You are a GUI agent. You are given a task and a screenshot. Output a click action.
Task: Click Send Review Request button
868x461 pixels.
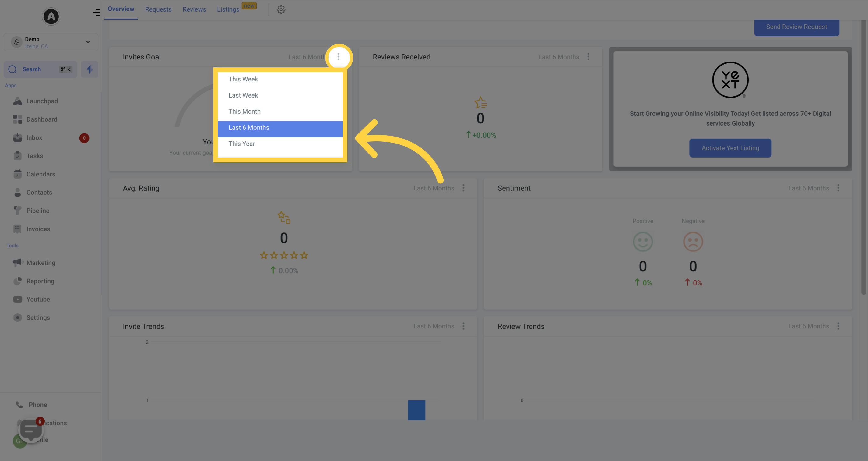(x=796, y=27)
